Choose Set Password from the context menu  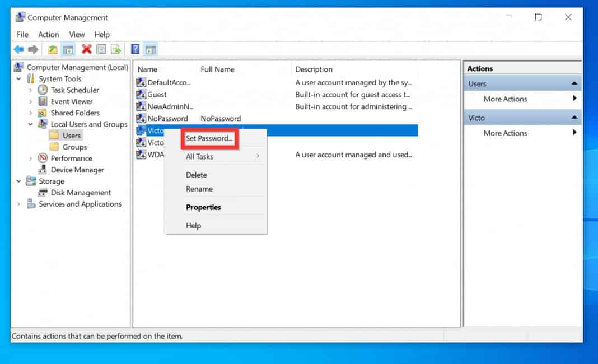209,137
